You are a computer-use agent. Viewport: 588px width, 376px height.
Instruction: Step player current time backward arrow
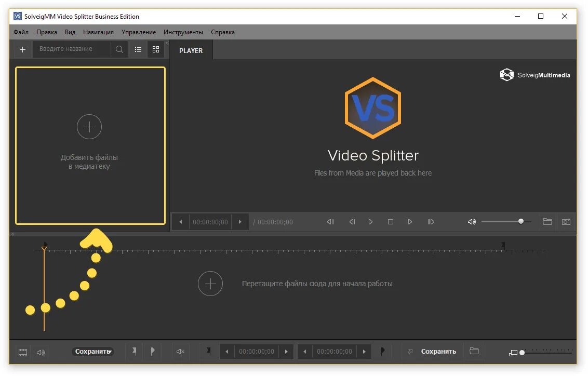pyautogui.click(x=181, y=222)
